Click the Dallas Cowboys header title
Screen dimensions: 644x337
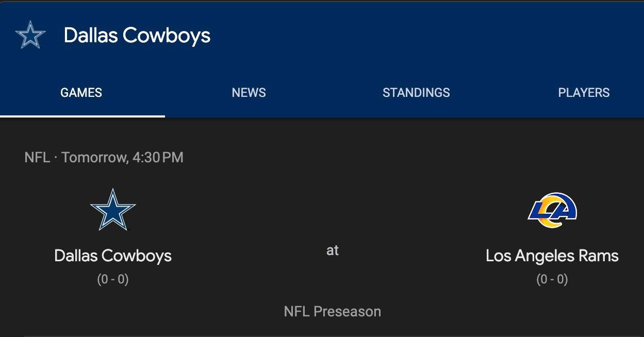[x=137, y=36]
